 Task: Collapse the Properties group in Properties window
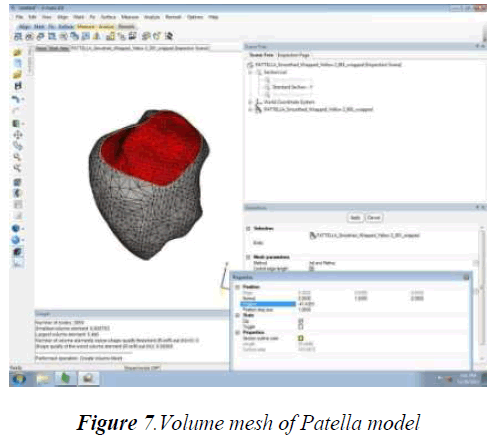(x=238, y=332)
